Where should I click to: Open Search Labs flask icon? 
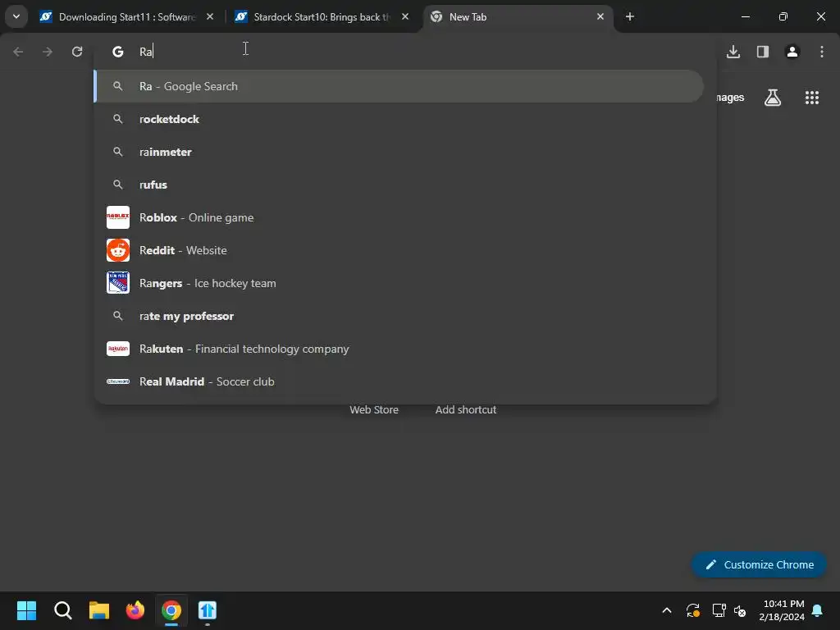(x=773, y=98)
